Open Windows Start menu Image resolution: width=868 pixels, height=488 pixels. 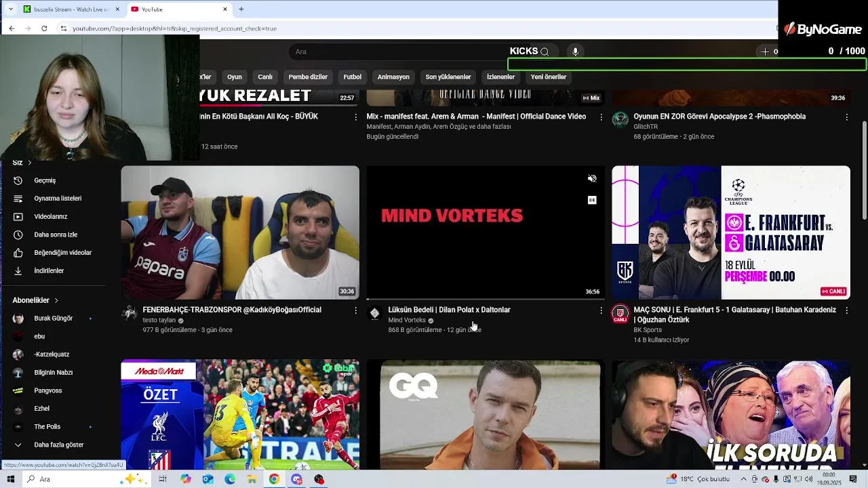[x=11, y=479]
